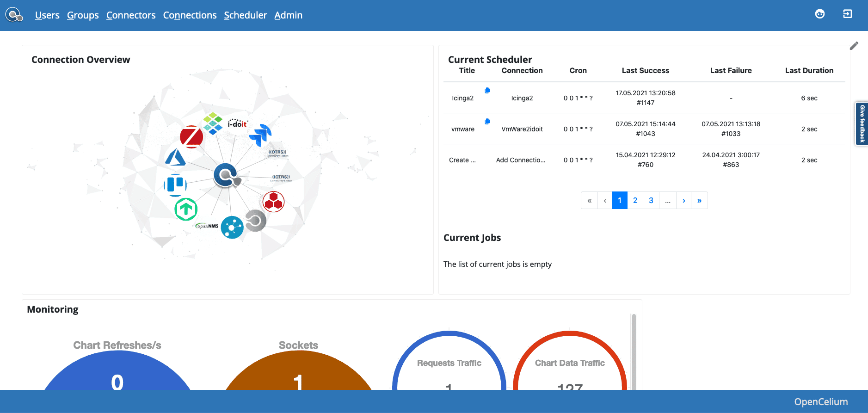Go to the next scheduler page
Viewport: 868px width, 413px height.
pos(683,200)
